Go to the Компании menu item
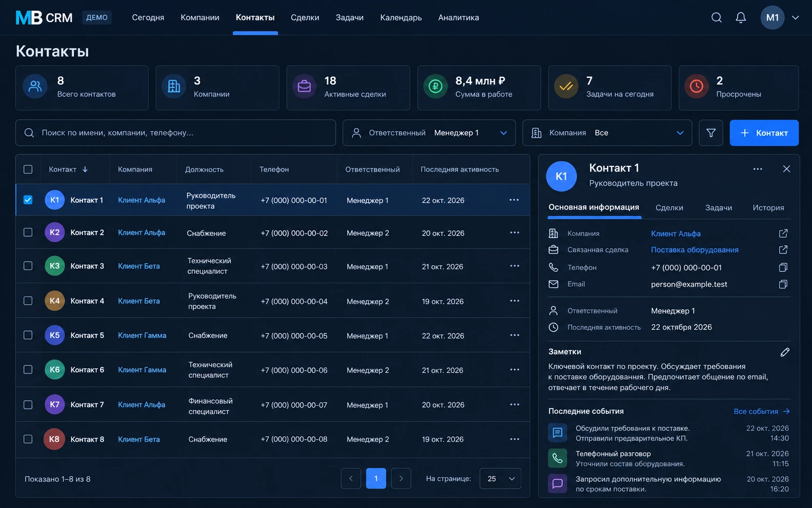The height and width of the screenshot is (508, 812). 200,17
